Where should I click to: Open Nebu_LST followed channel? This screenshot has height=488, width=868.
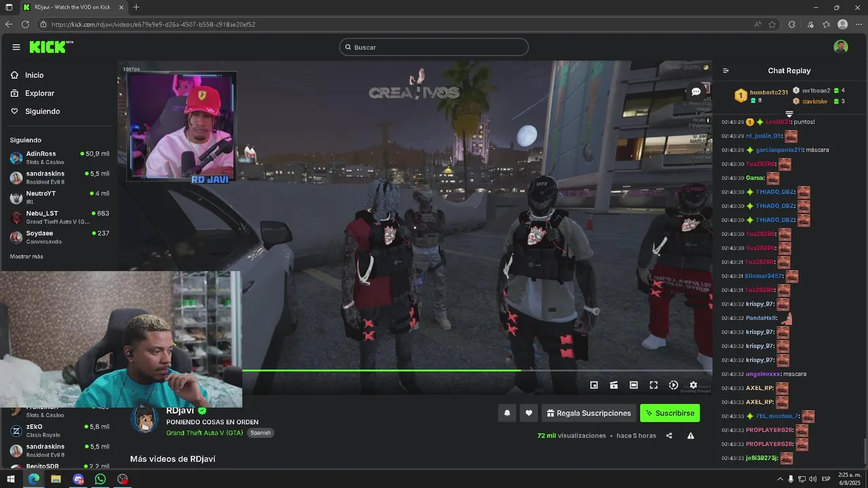click(59, 217)
